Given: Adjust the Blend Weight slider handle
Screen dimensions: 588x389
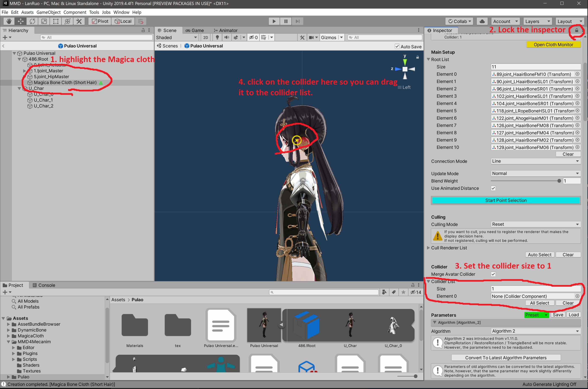Looking at the screenshot, I should [559, 181].
